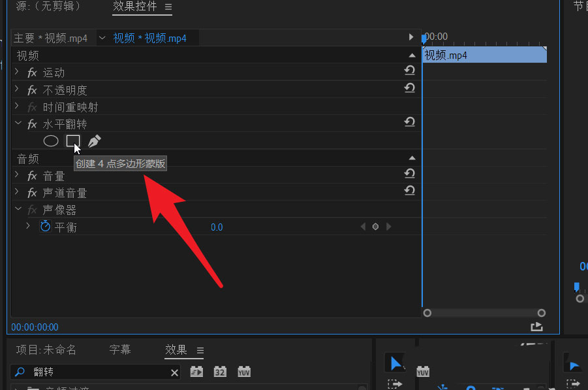This screenshot has height=390, width=588.
Task: Click the stopwatch to animate 平衡
Action: (44, 227)
